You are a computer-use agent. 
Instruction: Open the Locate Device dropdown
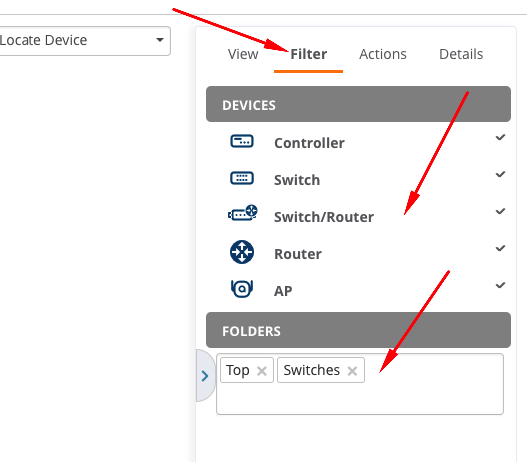[84, 41]
